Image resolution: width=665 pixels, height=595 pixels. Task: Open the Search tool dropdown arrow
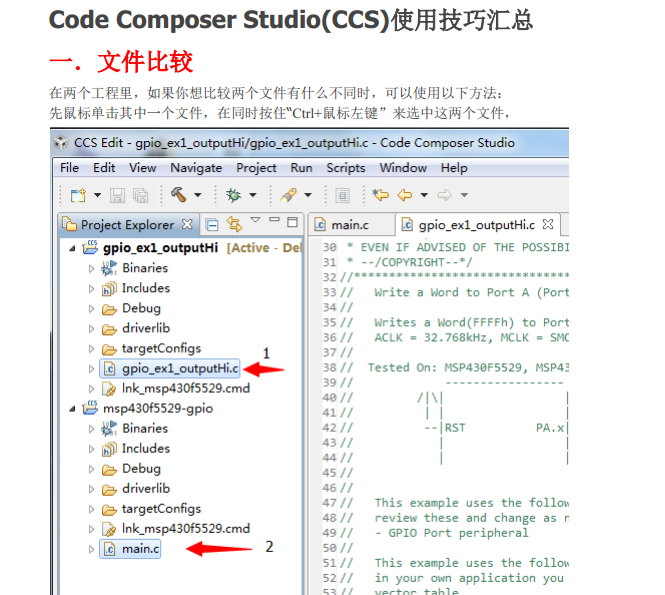coord(308,195)
